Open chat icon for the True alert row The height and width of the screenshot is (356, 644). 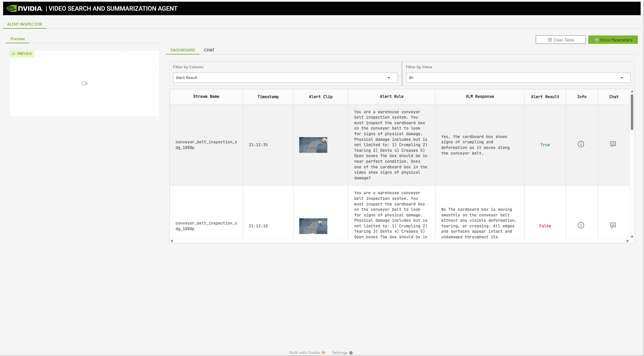[x=613, y=144]
